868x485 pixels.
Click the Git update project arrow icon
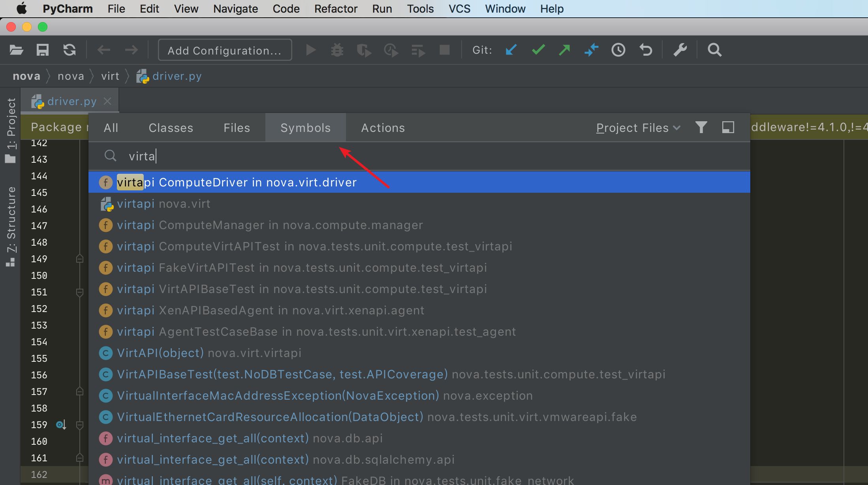[x=511, y=50]
